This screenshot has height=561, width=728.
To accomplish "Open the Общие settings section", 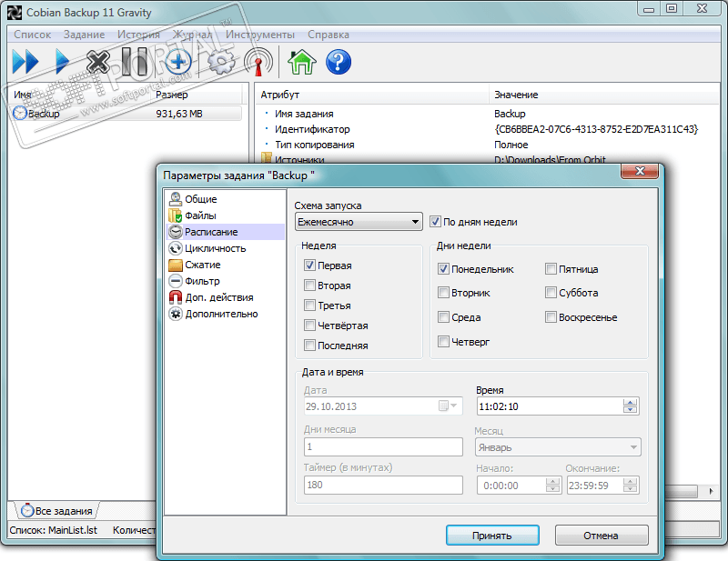I will 200,199.
